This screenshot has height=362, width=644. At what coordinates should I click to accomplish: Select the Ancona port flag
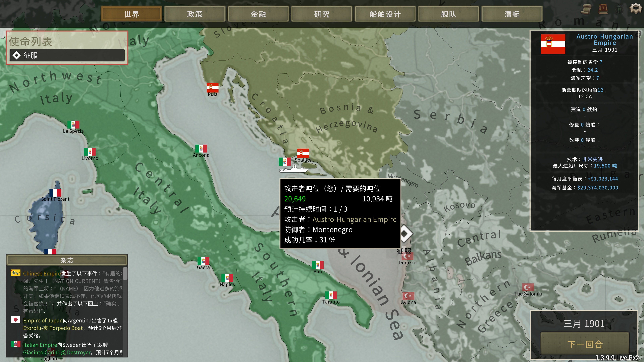201,148
